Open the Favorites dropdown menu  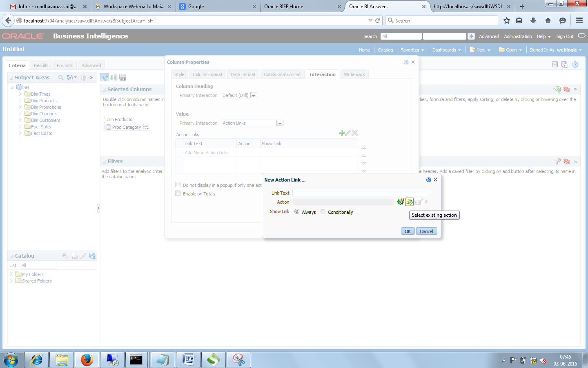[412, 50]
